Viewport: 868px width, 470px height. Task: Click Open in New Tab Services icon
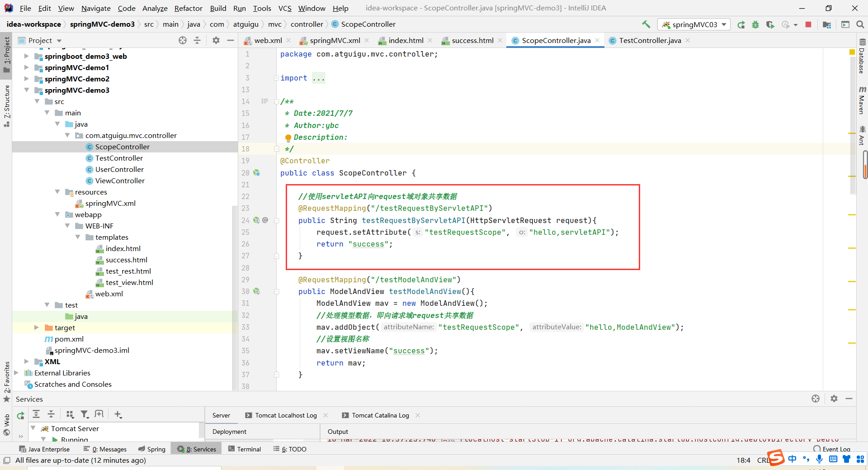coord(99,414)
